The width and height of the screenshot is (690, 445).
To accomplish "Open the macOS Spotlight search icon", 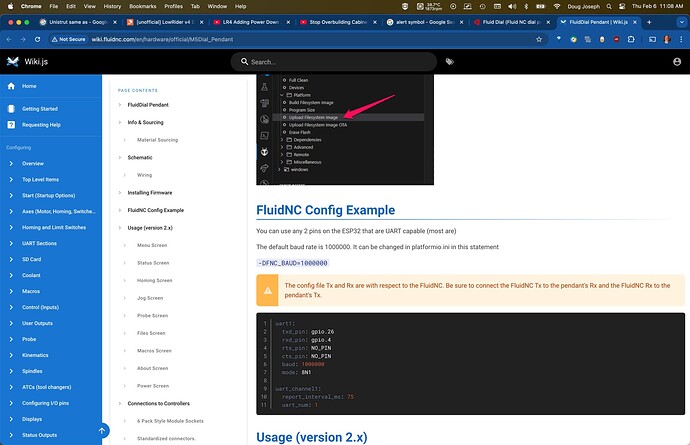I will [609, 6].
